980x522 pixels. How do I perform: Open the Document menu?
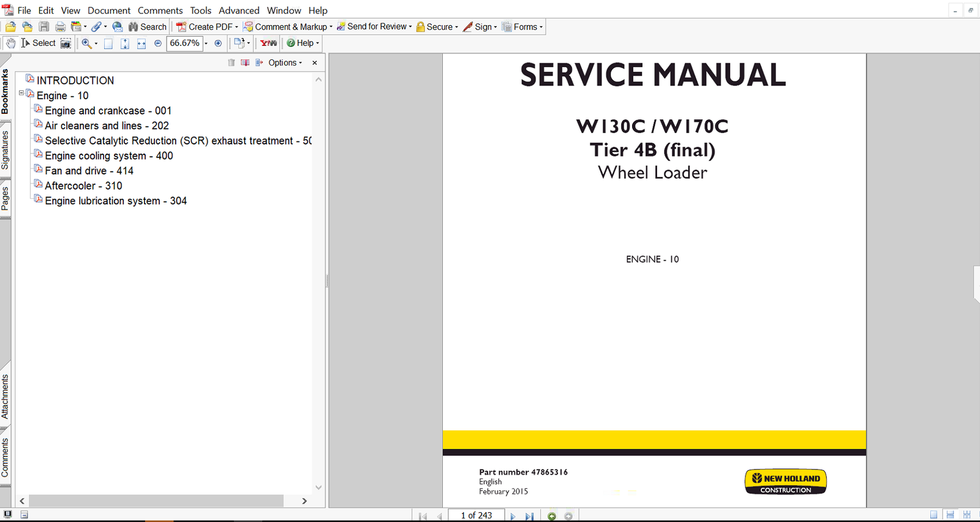pyautogui.click(x=109, y=10)
